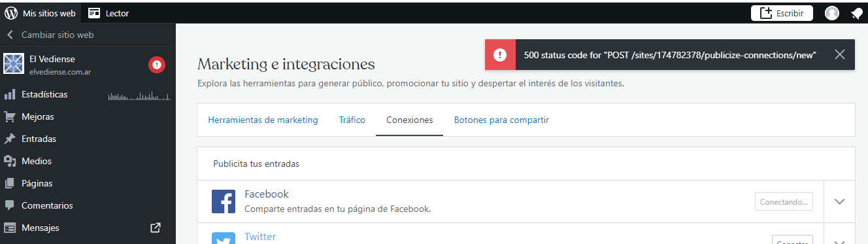Click the error notice exclamation icon
Image resolution: width=868 pixels, height=244 pixels.
tap(500, 55)
